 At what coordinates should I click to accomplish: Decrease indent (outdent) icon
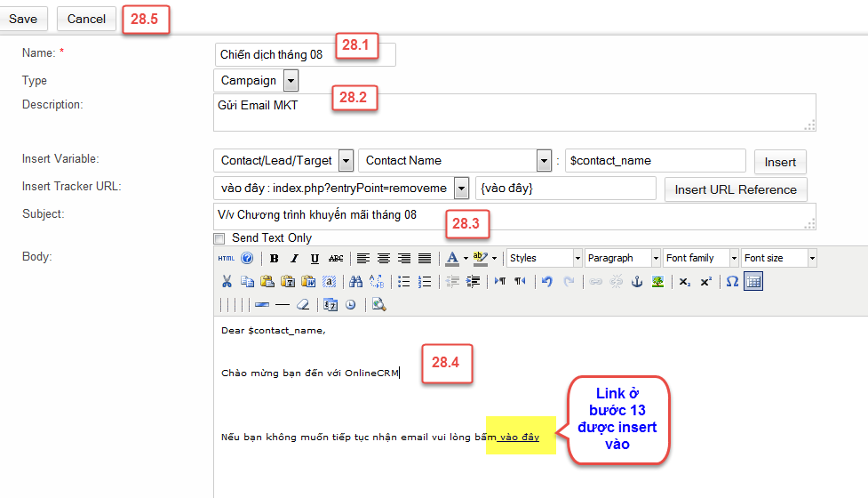452,281
